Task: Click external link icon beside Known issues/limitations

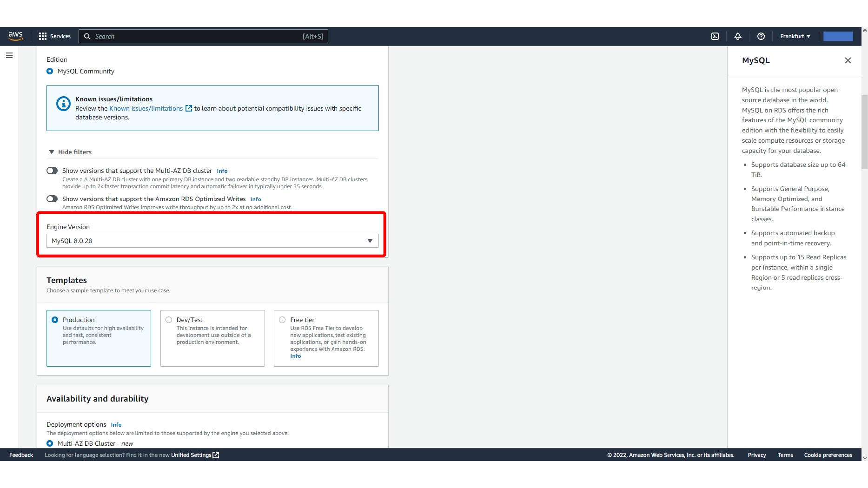Action: (x=189, y=108)
